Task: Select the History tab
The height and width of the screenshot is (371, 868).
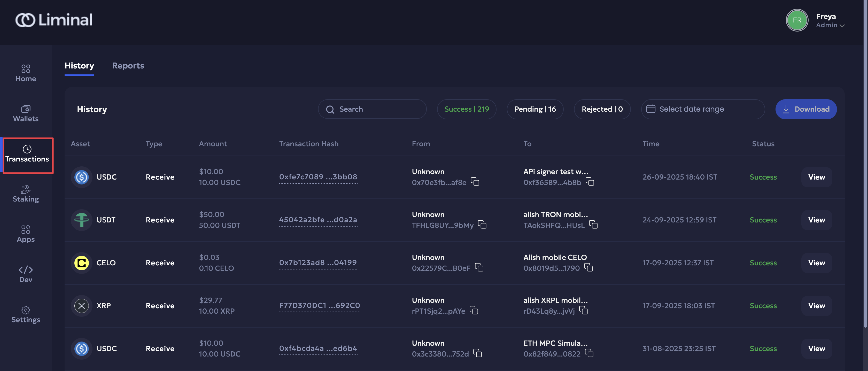Action: tap(79, 66)
